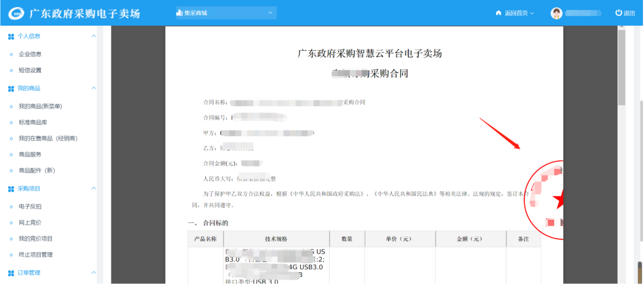Collapse the 个人信息 section chevron
The width and height of the screenshot is (644, 284).
point(93,36)
